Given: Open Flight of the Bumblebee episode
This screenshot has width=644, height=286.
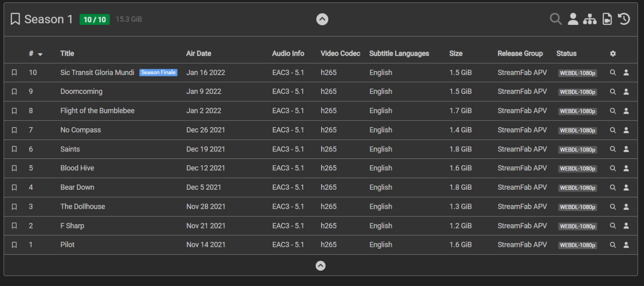Looking at the screenshot, I should click(97, 111).
